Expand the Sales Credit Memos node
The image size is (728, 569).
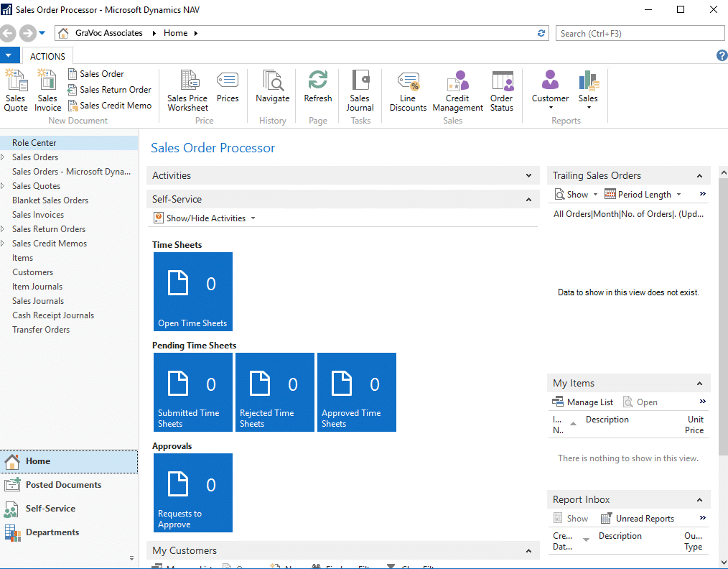click(x=3, y=244)
